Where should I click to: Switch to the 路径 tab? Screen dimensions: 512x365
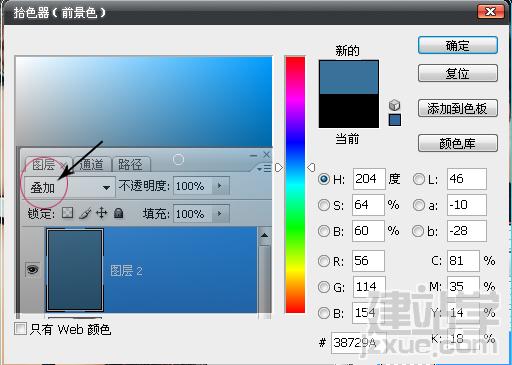click(x=130, y=164)
